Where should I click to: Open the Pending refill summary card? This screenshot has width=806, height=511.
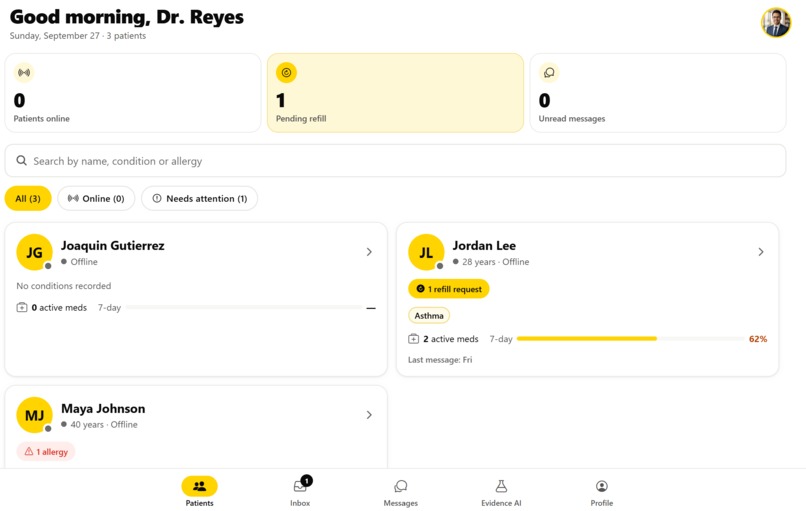click(x=395, y=93)
